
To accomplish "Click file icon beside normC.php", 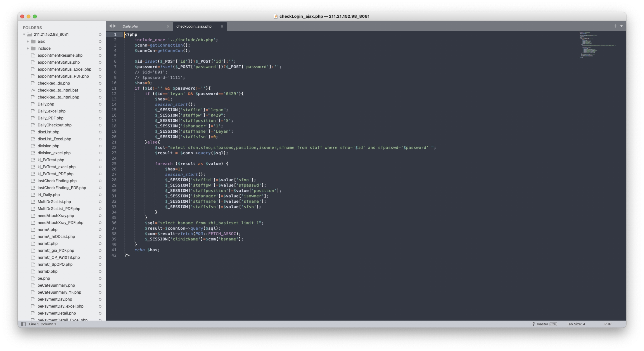I will 33,244.
